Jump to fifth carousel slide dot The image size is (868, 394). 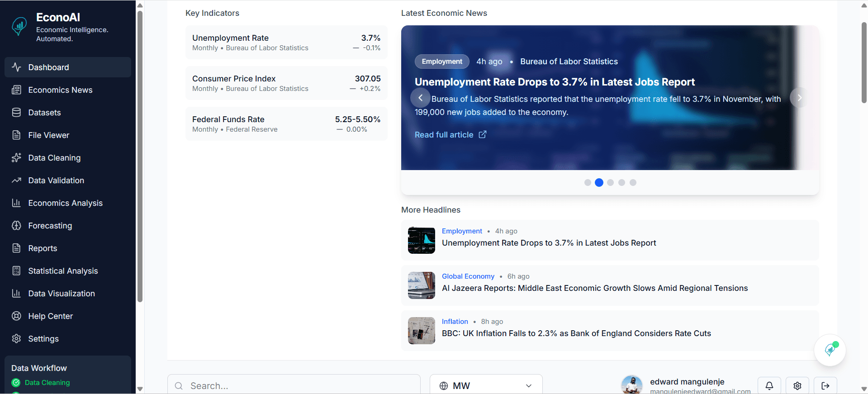click(x=633, y=182)
